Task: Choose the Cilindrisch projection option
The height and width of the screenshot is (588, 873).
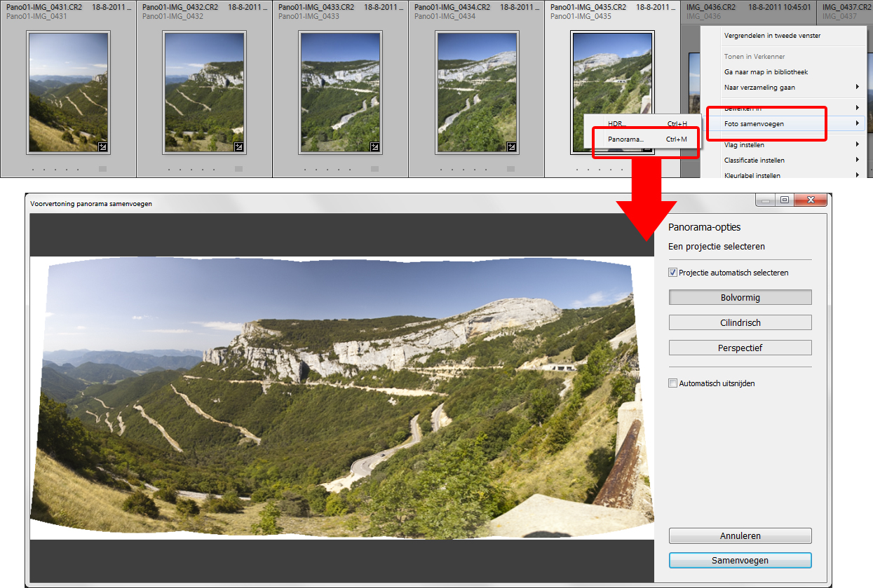Action: pos(740,323)
